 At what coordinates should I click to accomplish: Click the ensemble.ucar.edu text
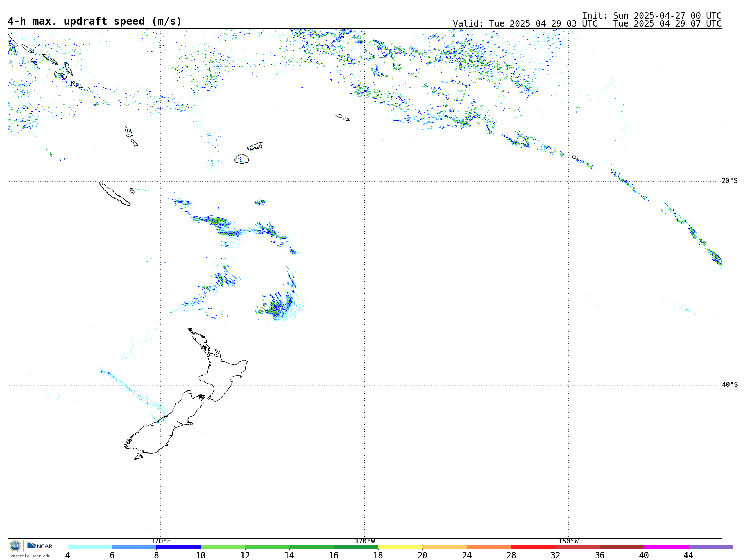[31, 556]
